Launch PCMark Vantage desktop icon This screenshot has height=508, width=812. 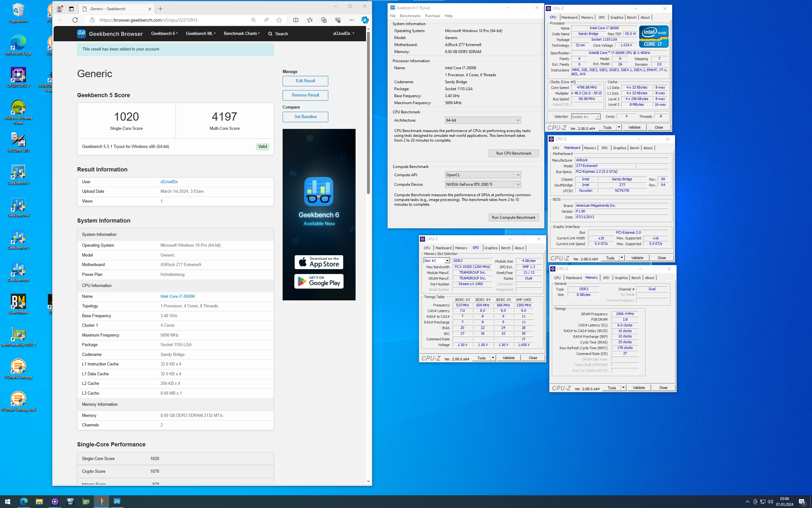[18, 369]
